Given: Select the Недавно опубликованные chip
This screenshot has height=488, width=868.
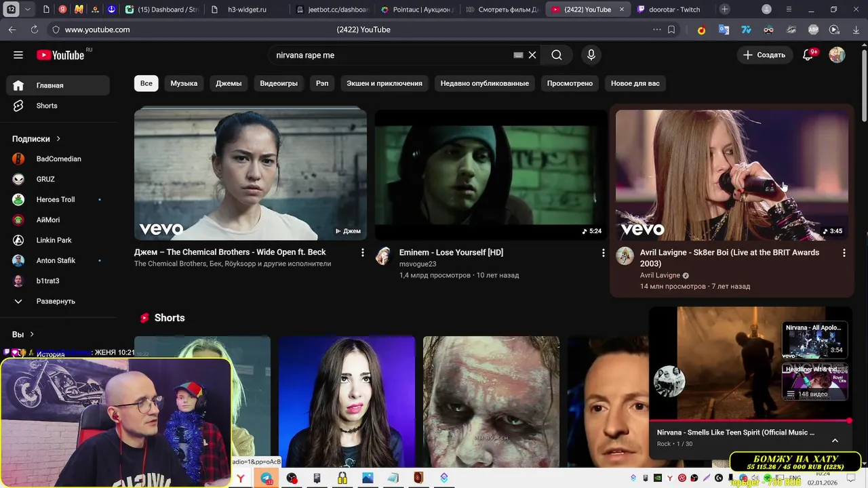Looking at the screenshot, I should (x=485, y=83).
